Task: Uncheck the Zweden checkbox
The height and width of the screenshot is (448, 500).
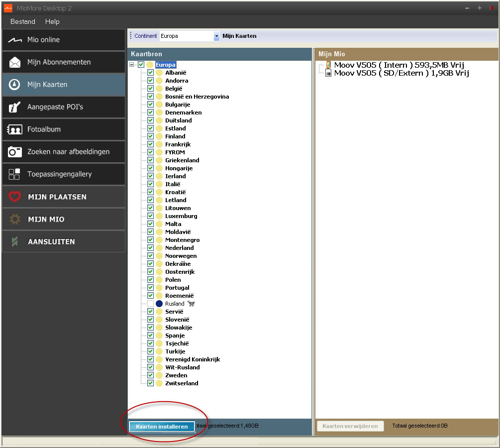Action: [x=151, y=375]
